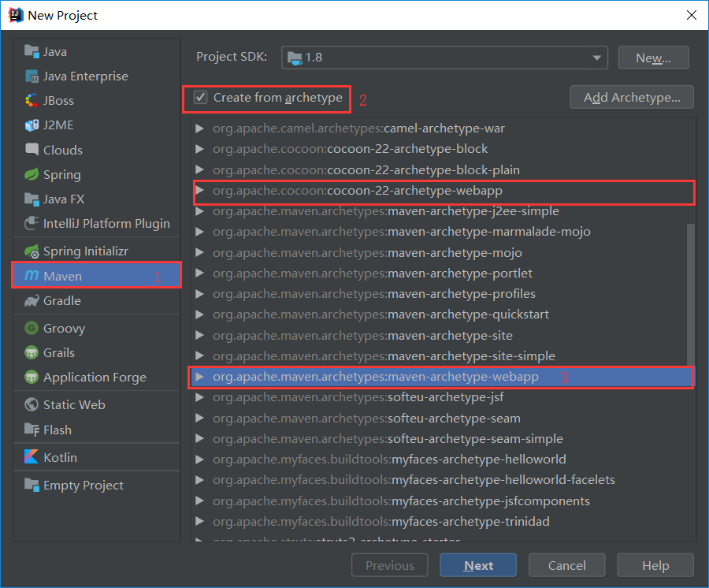Click the Next button
709x588 pixels.
point(478,565)
